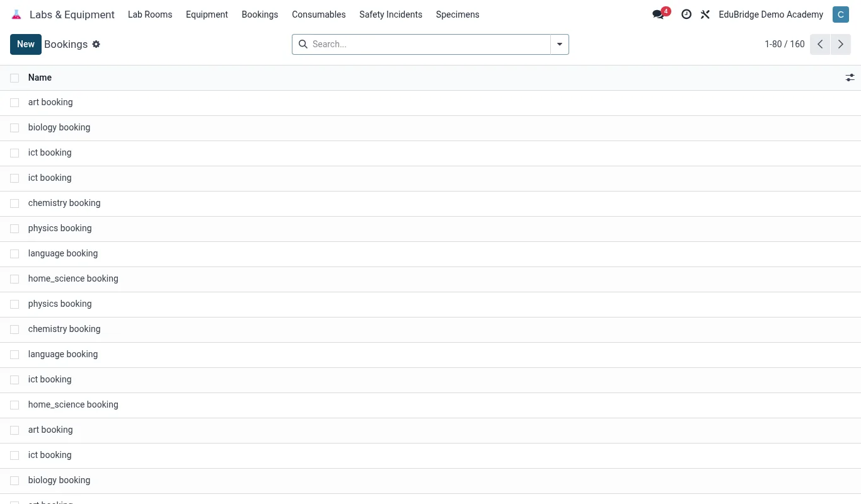
Task: Open the messages chat icon with badge
Action: (661, 14)
